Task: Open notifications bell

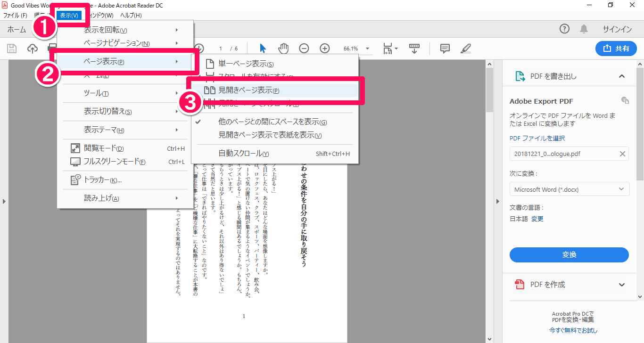Action: coord(584,29)
